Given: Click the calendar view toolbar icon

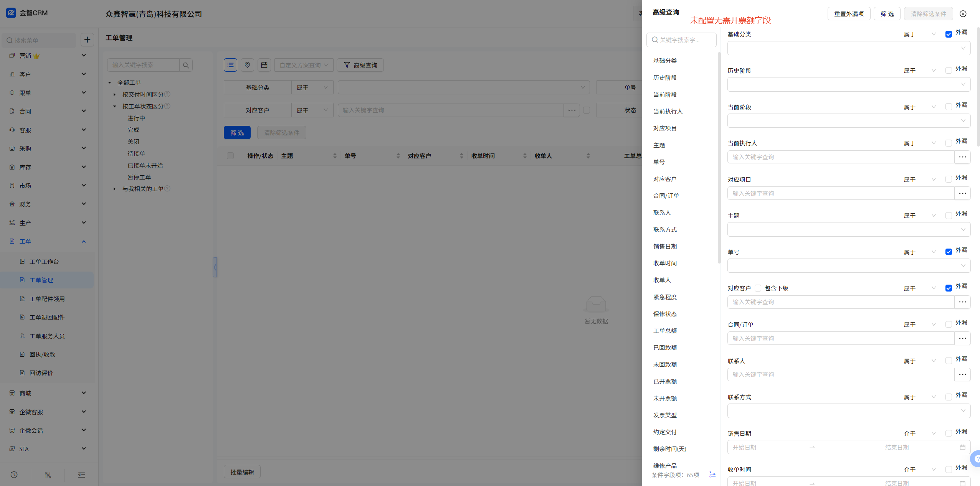Looking at the screenshot, I should click(264, 65).
